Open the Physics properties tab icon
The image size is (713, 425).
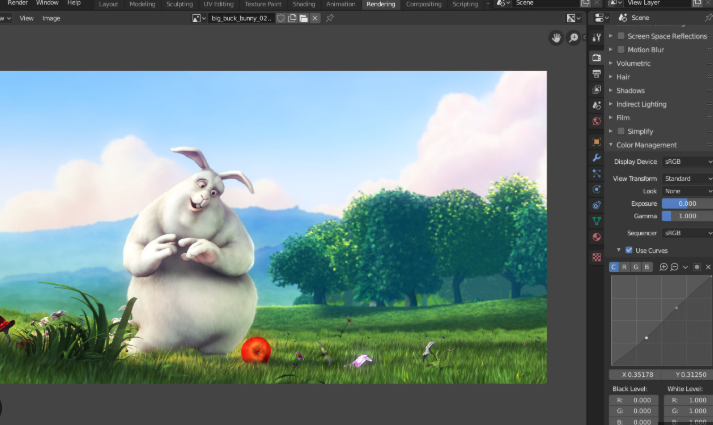pos(597,190)
